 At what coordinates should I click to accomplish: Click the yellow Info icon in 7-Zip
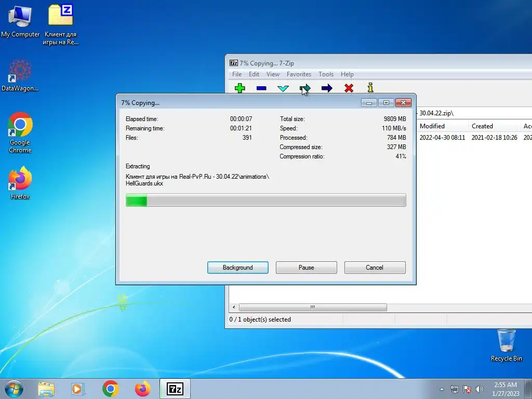tap(370, 87)
